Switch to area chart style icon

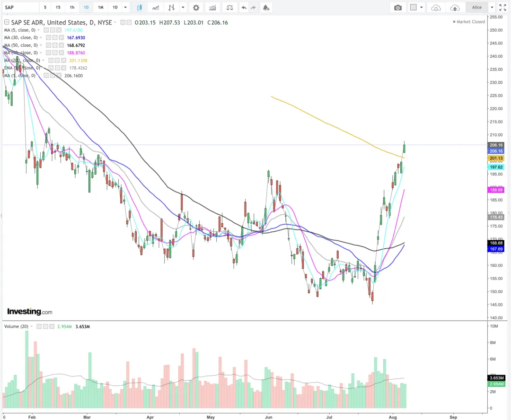(x=156, y=8)
